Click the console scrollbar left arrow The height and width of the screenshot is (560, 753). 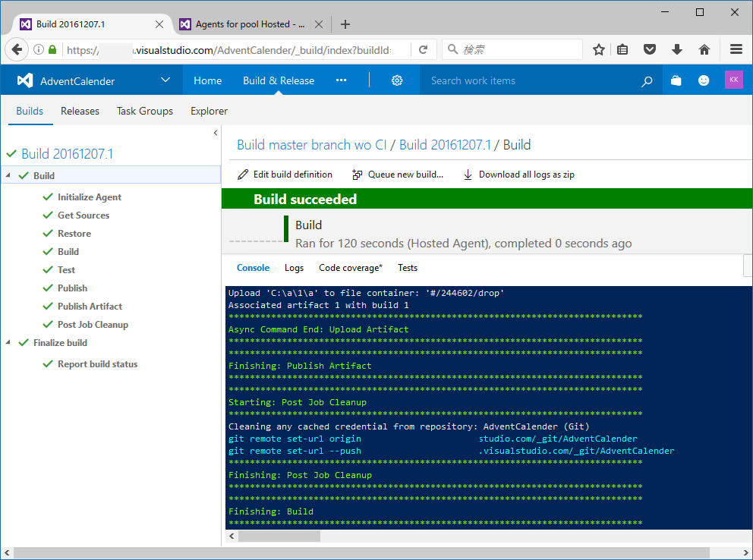pyautogui.click(x=232, y=536)
